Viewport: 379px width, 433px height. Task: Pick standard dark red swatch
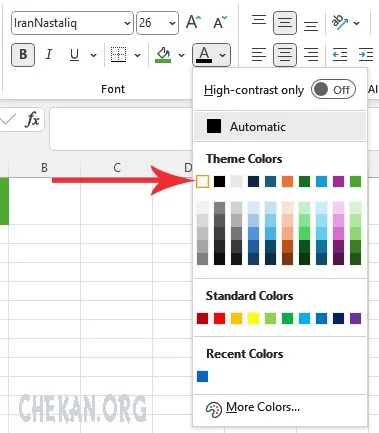(x=202, y=318)
